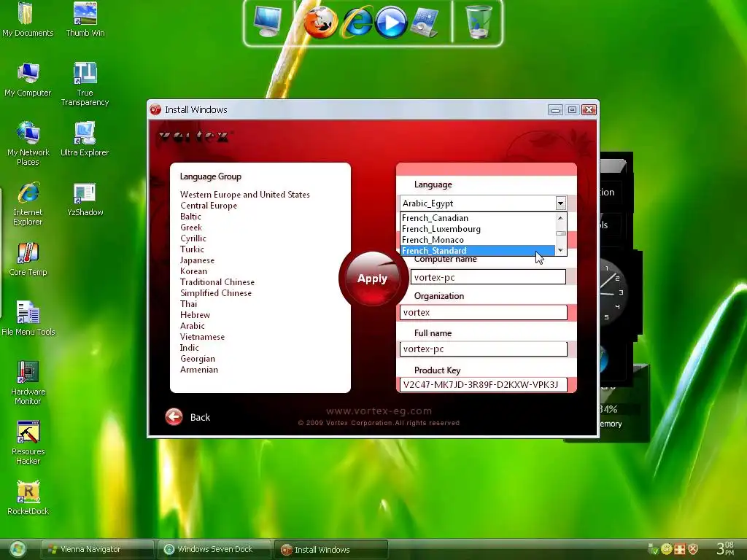Switch to Windows Seven Dock taskbar button
Screen dimensions: 747x560
214,550
